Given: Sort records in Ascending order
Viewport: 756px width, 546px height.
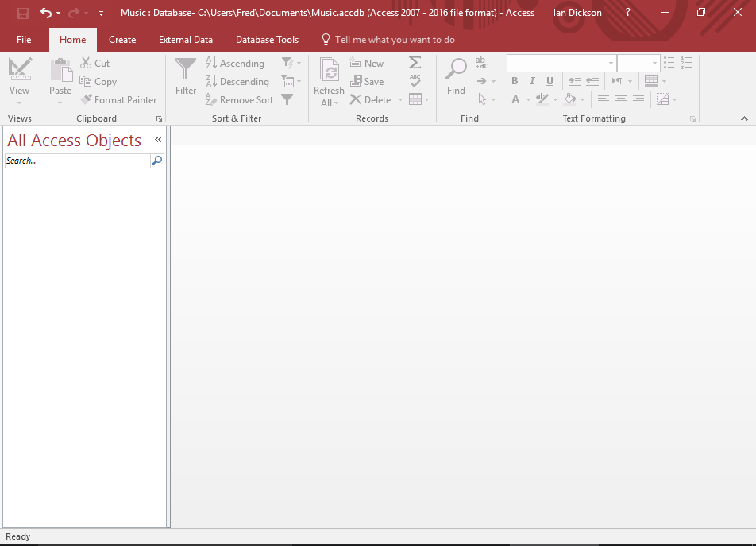Looking at the screenshot, I should coord(235,64).
